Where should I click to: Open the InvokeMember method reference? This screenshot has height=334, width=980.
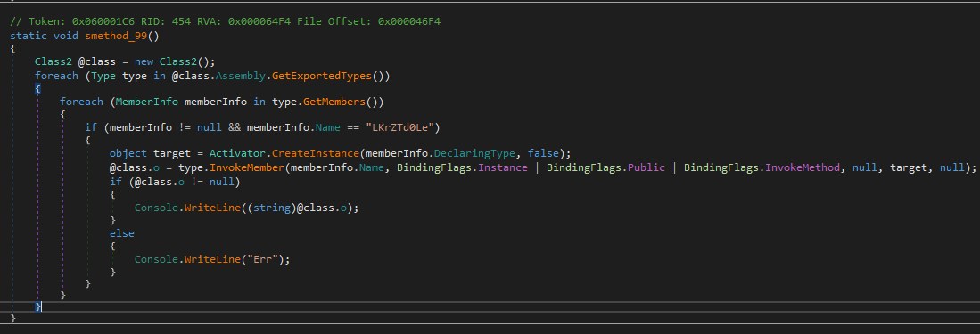click(247, 168)
